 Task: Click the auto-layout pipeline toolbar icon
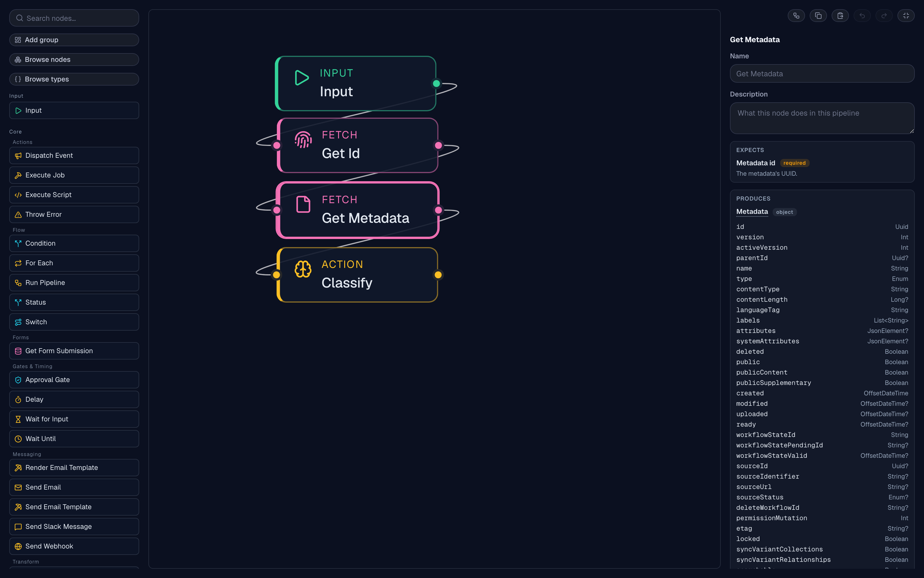click(796, 16)
